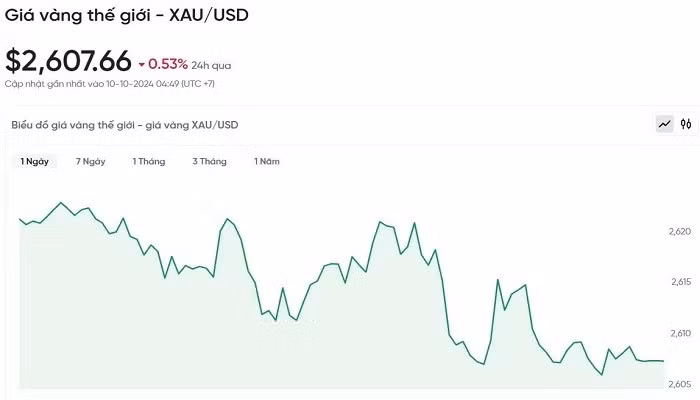The height and width of the screenshot is (400, 700).
Task: Click the 2,605 price axis label
Action: (x=679, y=384)
